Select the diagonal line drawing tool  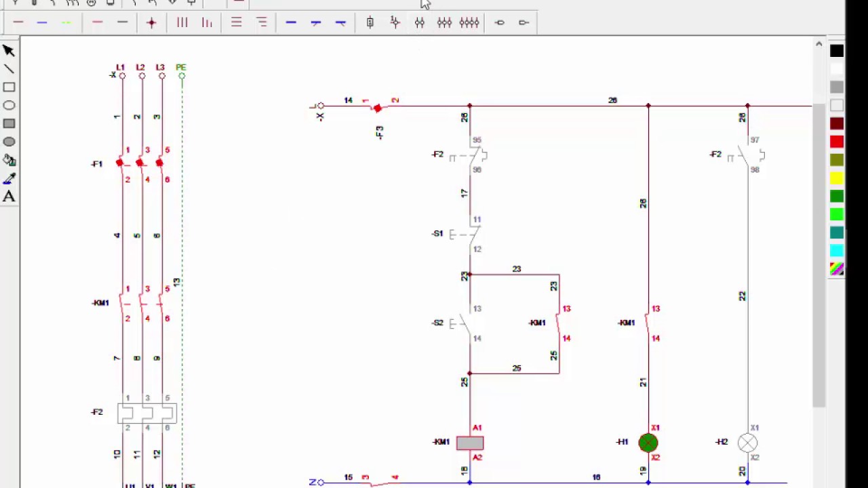click(9, 69)
